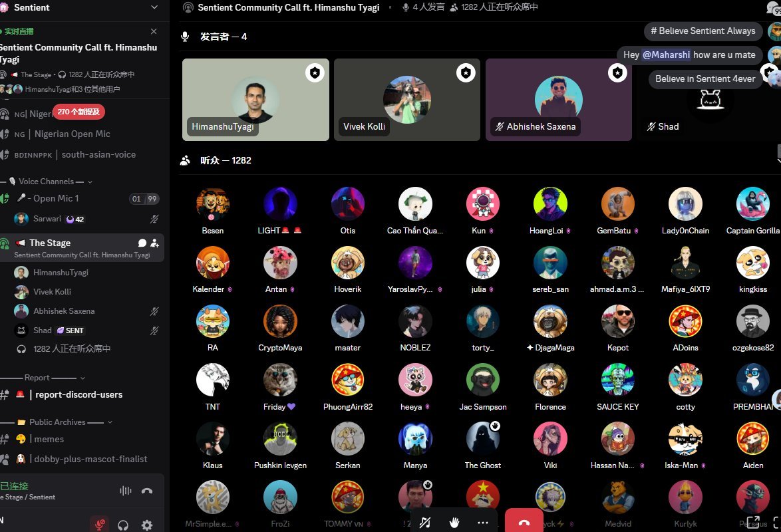Click LadyOnChain's avatar in audience
This screenshot has height=532, width=781.
point(685,203)
